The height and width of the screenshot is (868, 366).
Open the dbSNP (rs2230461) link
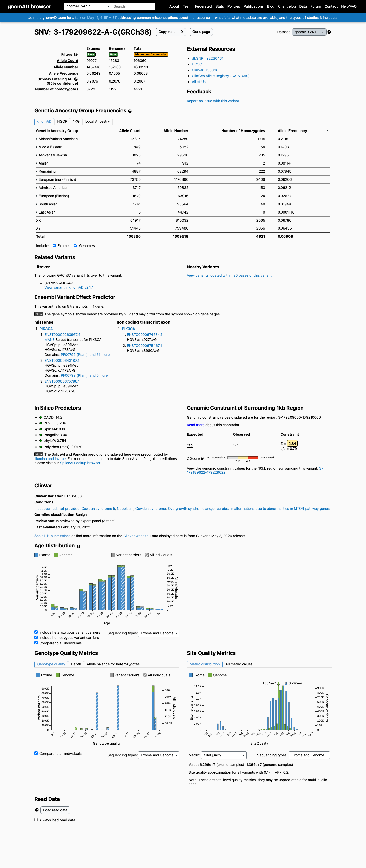tap(208, 58)
